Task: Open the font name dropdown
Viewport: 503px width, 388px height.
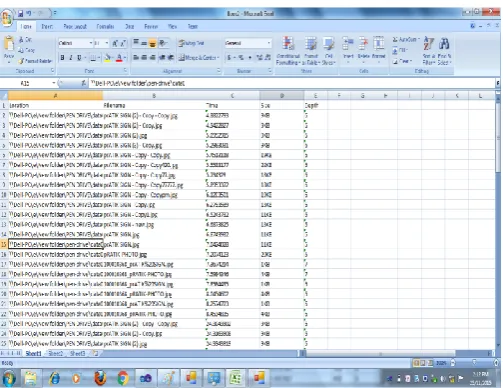Action: (x=90, y=43)
